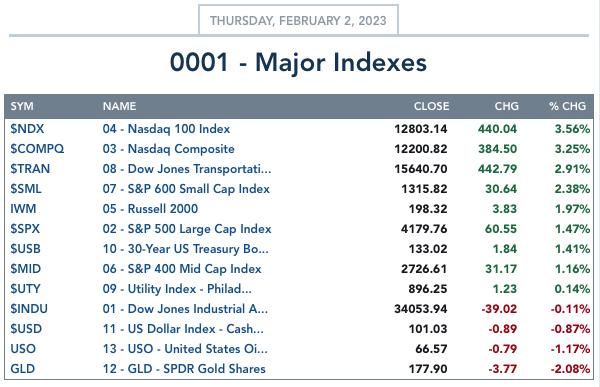Click the Thursday, February 2, 2023 date box
The image size is (600, 387).
(298, 20)
